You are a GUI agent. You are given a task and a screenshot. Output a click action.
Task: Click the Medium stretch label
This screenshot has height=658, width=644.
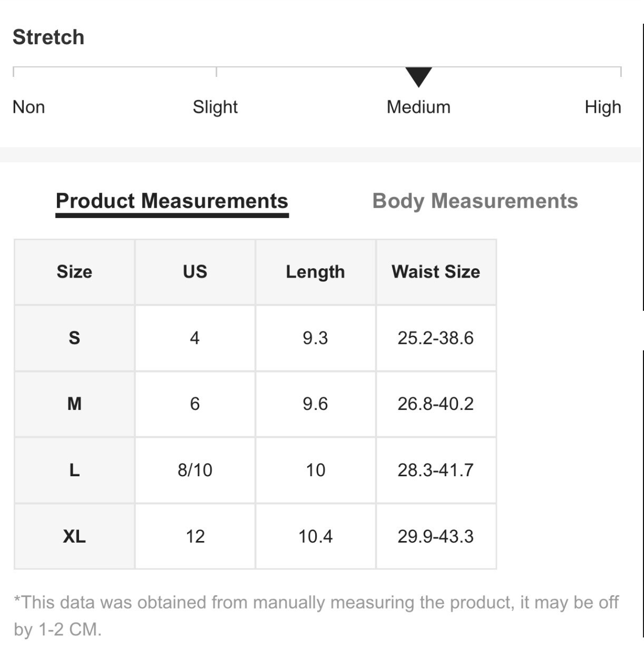point(418,107)
